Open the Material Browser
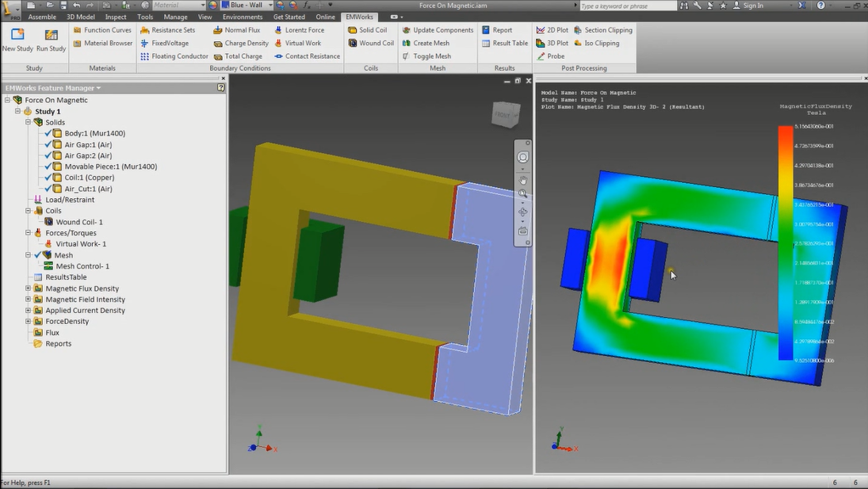Image resolution: width=868 pixels, height=489 pixels. click(103, 43)
